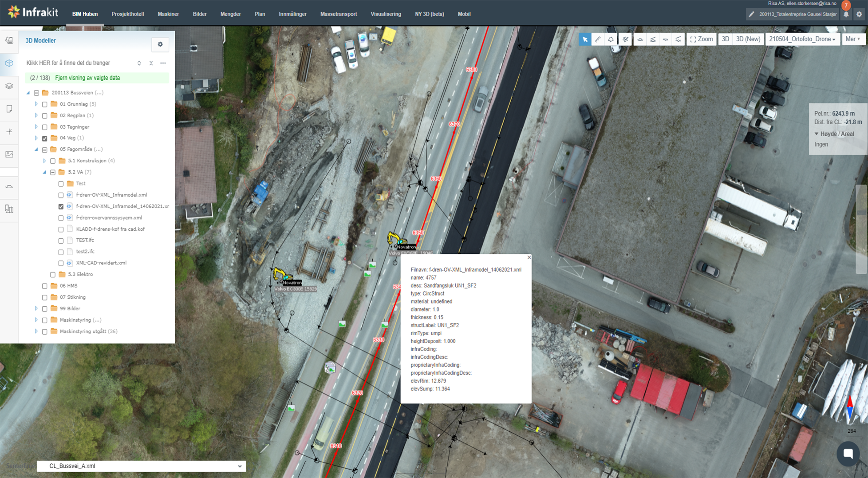Check the f-dren-overvannssysyem.xml file checkbox
Viewport: 868px width, 478px height.
(x=61, y=218)
